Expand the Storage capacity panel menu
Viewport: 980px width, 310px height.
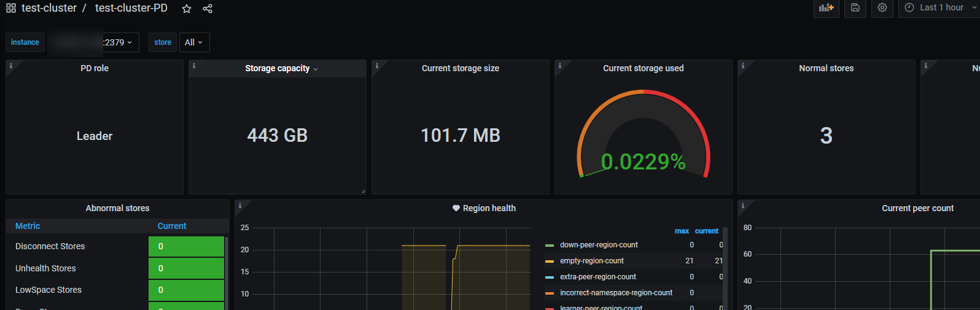click(x=316, y=69)
